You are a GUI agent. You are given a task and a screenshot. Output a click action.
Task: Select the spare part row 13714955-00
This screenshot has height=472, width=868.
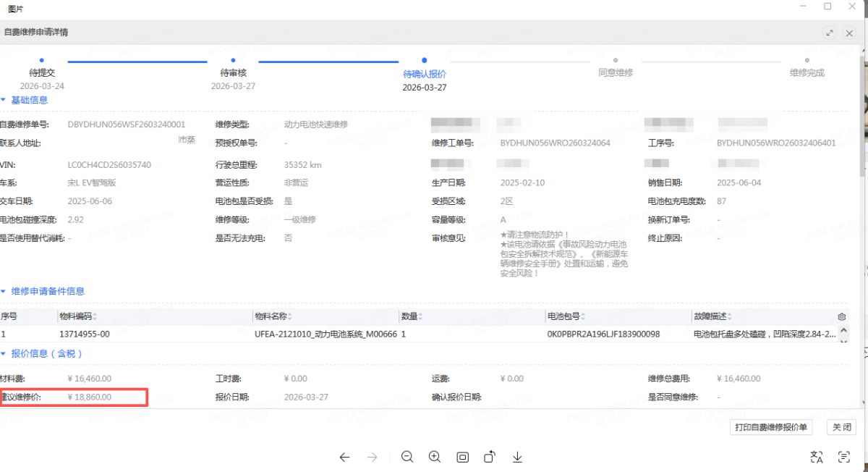(85, 334)
